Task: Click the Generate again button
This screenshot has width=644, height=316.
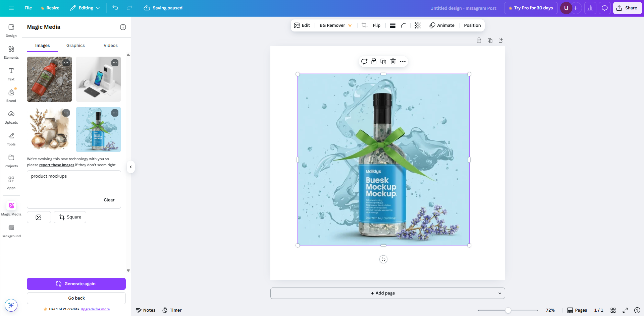Action: tap(76, 283)
